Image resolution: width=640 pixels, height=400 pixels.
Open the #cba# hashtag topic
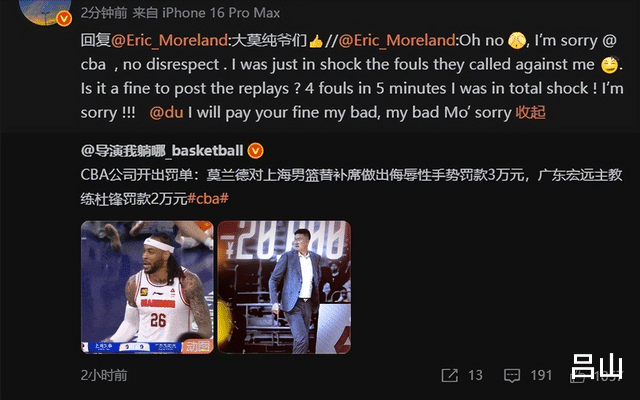pos(208,199)
